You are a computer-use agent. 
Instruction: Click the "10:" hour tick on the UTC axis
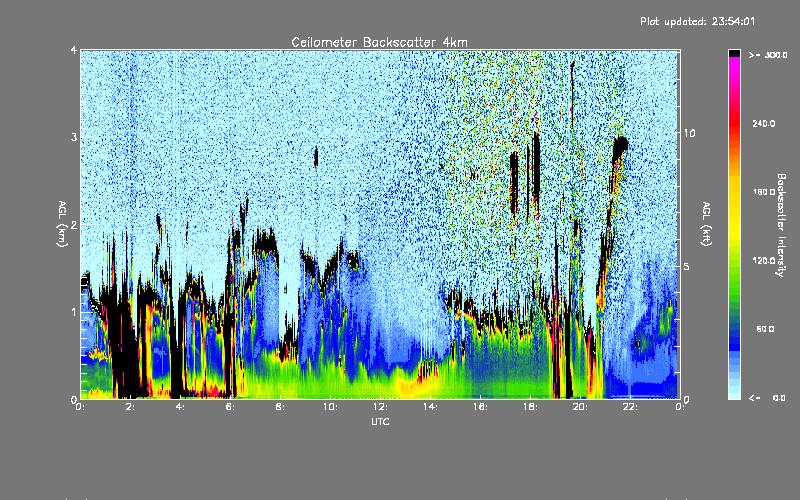pyautogui.click(x=330, y=407)
